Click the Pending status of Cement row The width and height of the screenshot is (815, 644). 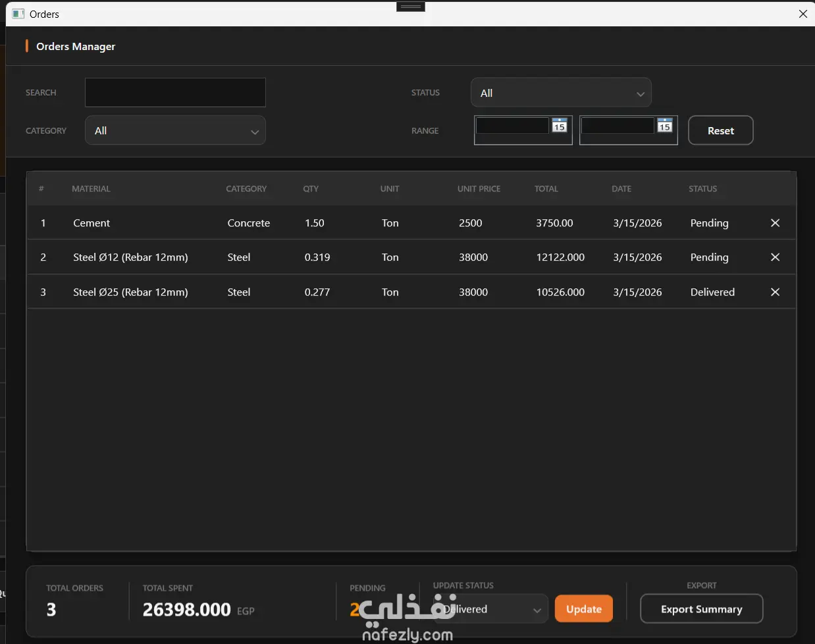pos(710,223)
